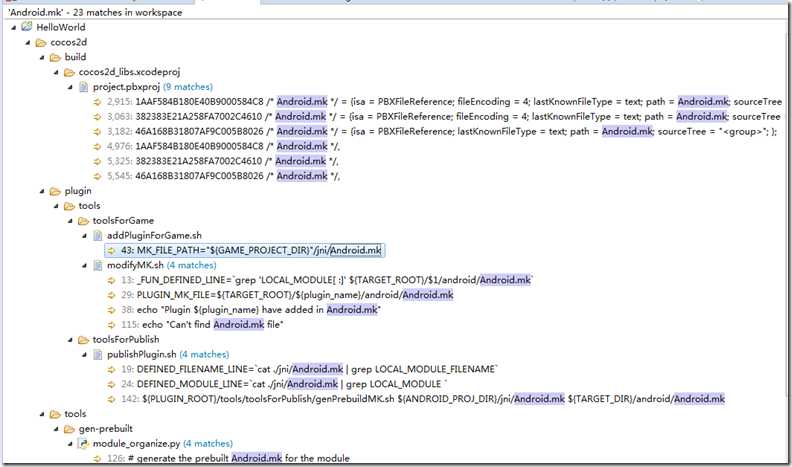Viewport: 792px width, 467px height.
Task: Click the addPluginForGame.sh file icon
Action: coord(97,235)
